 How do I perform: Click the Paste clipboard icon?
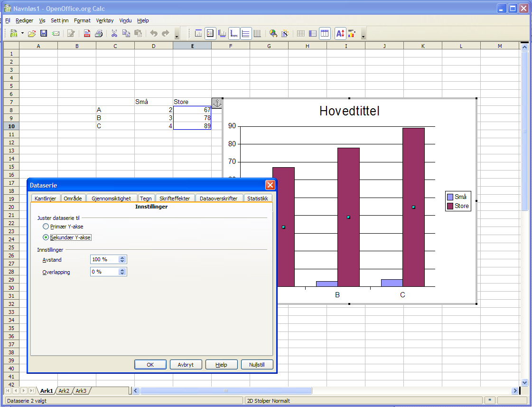point(138,33)
